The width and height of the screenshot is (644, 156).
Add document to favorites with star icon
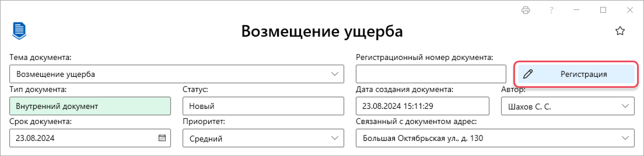pyautogui.click(x=620, y=31)
